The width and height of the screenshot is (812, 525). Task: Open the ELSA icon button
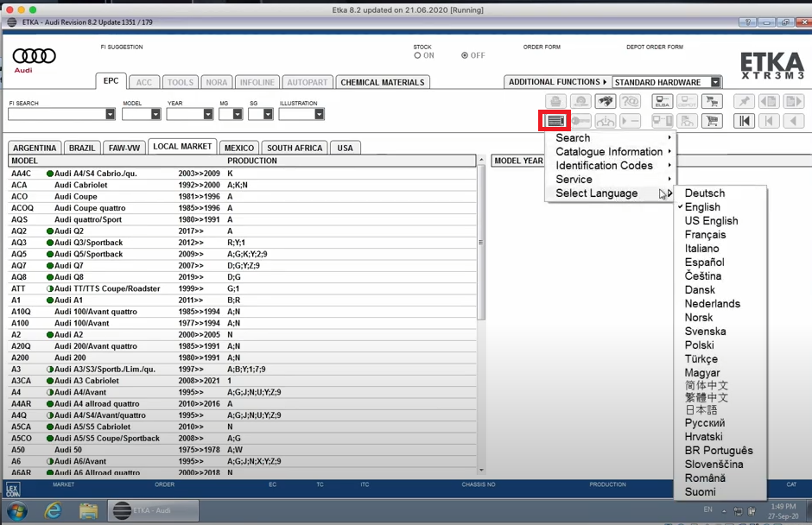[x=662, y=102]
